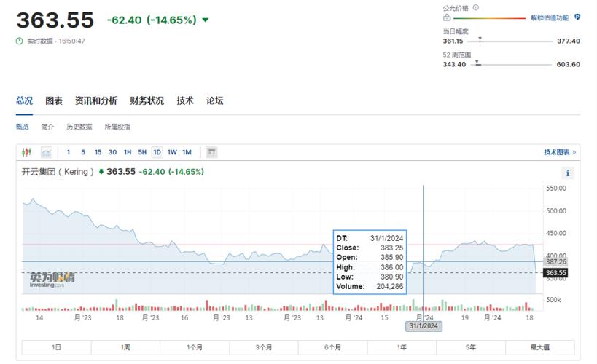Click the daily low value 361.15
The height and width of the screenshot is (364, 597).
click(453, 41)
